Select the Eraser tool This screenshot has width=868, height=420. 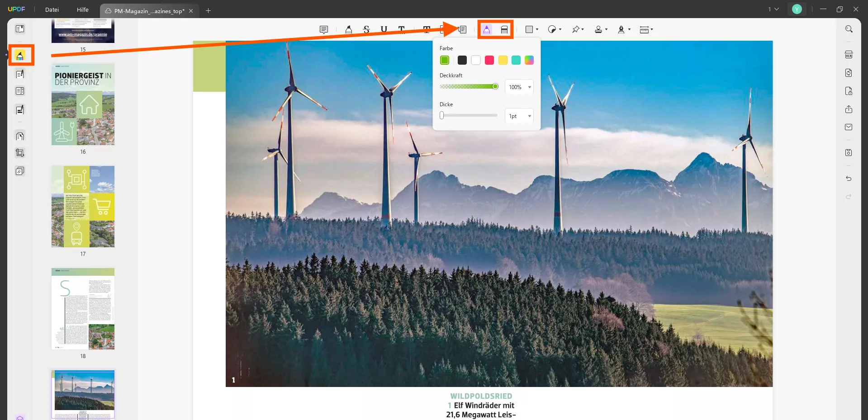504,29
